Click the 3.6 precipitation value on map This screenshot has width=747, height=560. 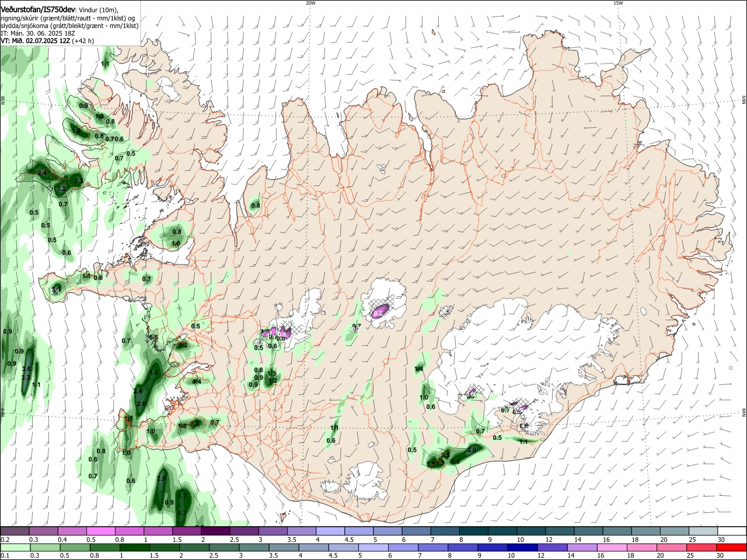pos(26,369)
